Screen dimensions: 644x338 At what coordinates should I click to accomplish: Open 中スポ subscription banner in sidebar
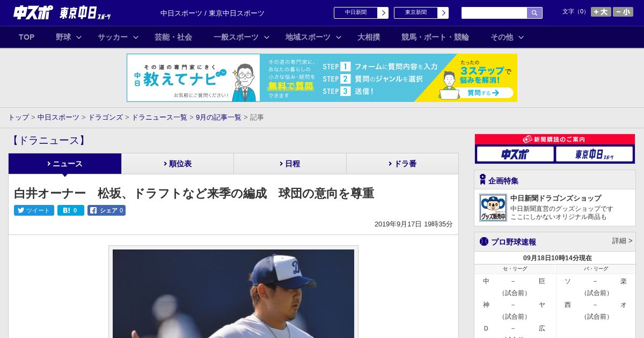click(x=515, y=155)
